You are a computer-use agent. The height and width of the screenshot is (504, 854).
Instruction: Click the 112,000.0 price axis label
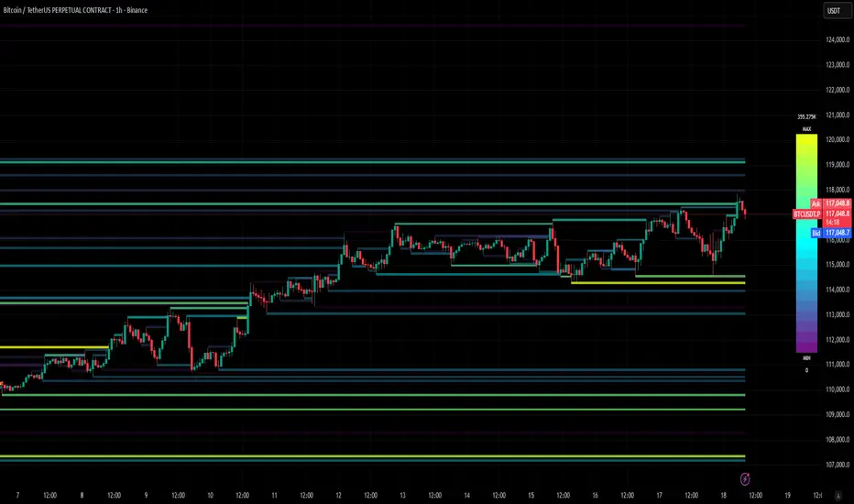coord(838,339)
